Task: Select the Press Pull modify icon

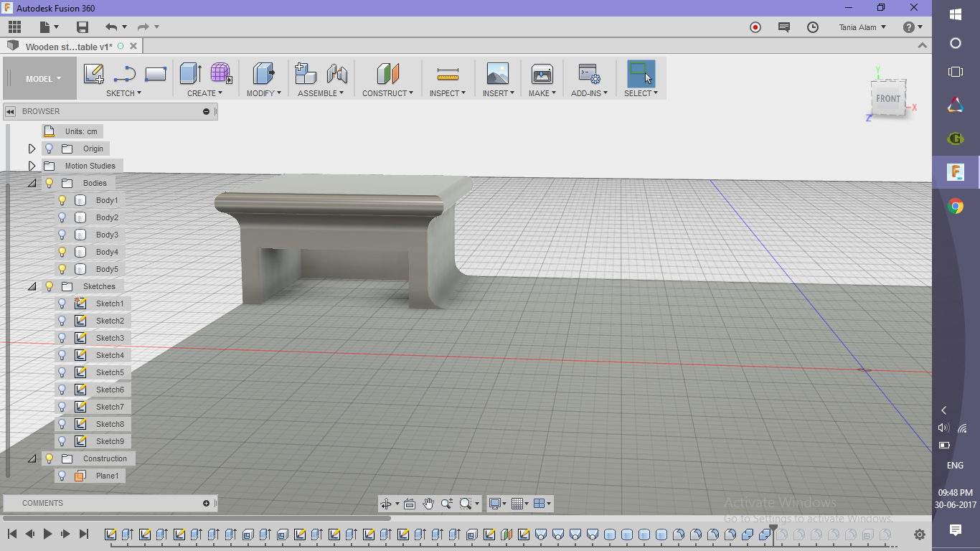Action: [263, 74]
